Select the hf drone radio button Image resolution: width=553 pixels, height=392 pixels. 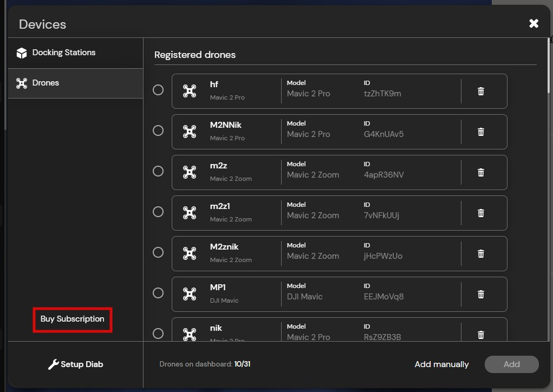(x=158, y=90)
